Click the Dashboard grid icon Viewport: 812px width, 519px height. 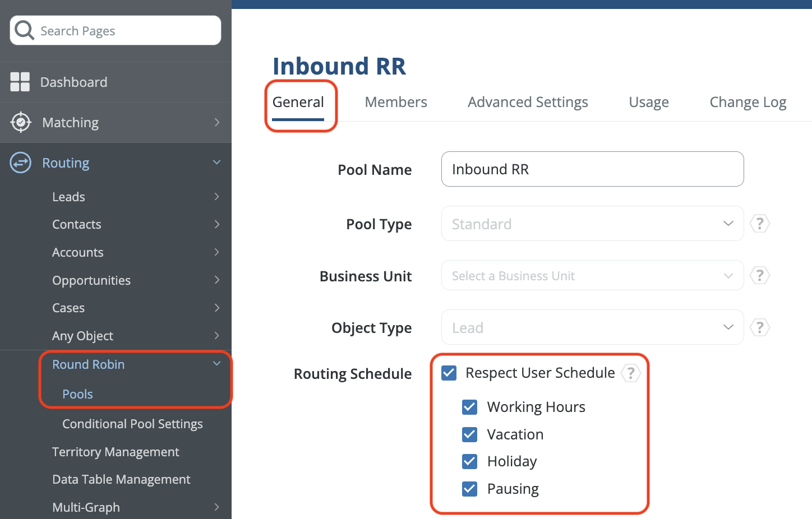tap(20, 82)
